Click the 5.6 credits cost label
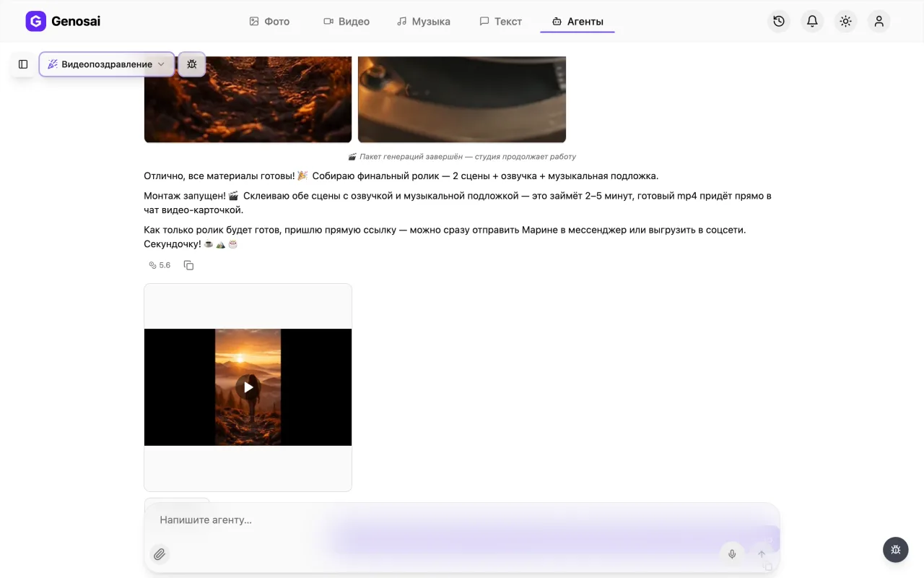Screen dimensions: 924x578 [160, 265]
